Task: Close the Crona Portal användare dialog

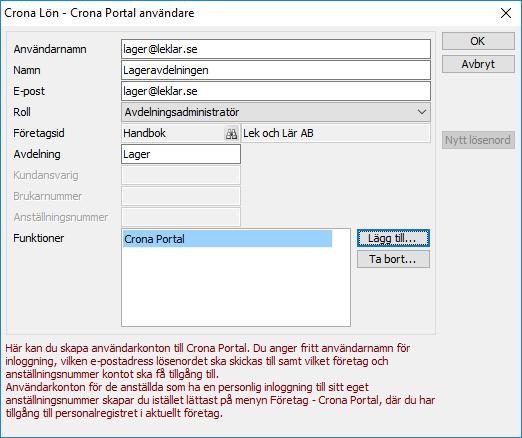Action: tap(506, 13)
